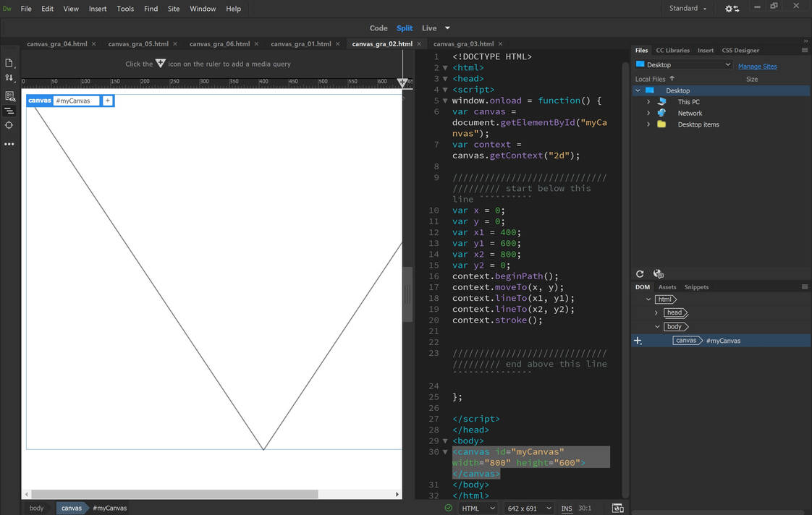Open the three-dots Customize Toolbar icon
This screenshot has width=812, height=515.
point(9,144)
